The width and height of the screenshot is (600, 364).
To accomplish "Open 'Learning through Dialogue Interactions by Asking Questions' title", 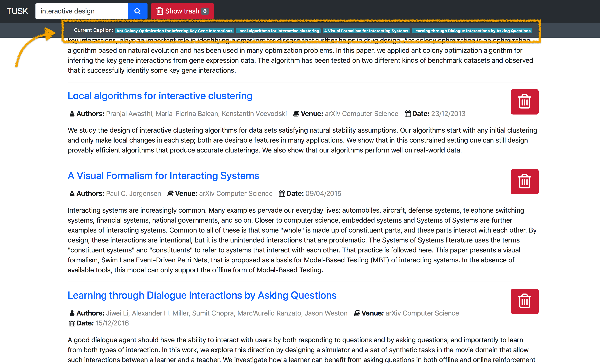I will point(202,295).
